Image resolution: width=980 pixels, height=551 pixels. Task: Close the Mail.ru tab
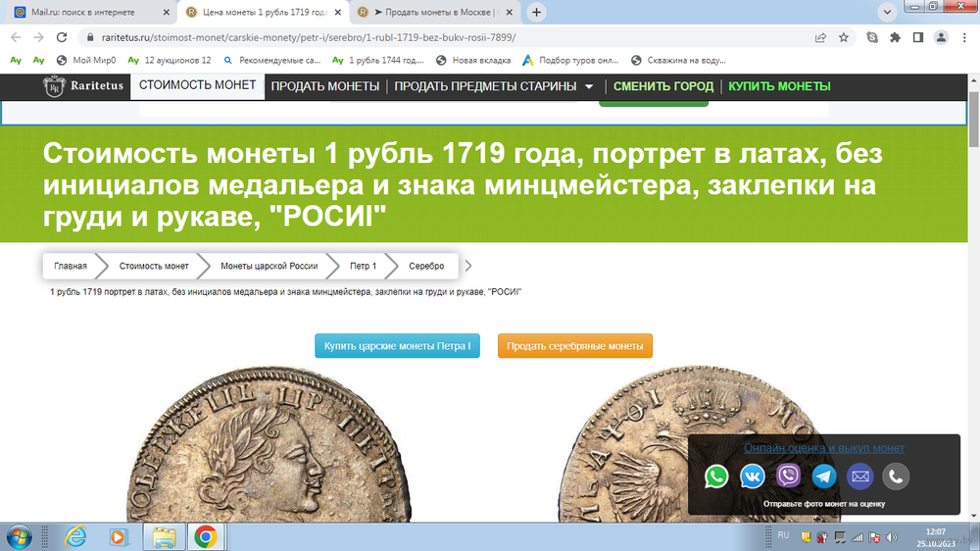(x=166, y=13)
